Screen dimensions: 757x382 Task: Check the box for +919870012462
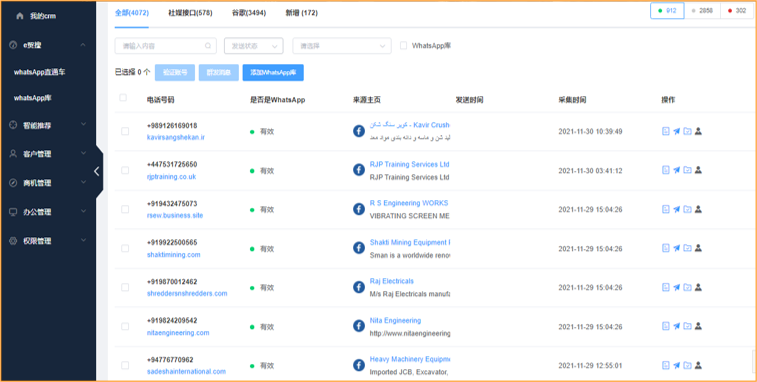click(125, 287)
